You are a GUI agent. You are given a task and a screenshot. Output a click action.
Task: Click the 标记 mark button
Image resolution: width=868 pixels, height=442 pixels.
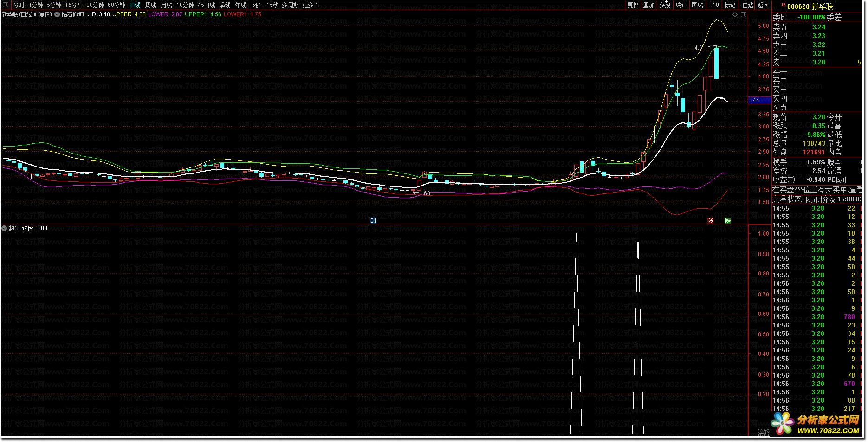point(730,5)
